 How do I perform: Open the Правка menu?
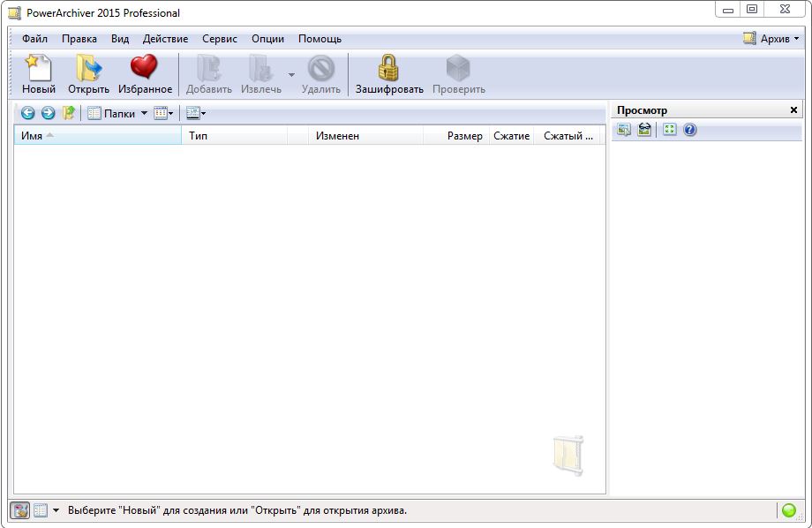(79, 39)
